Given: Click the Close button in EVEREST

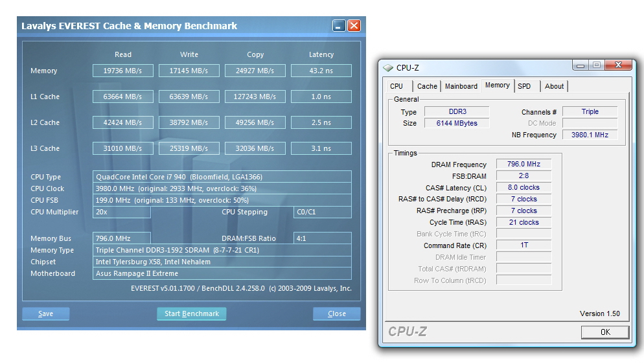Looking at the screenshot, I should [337, 313].
